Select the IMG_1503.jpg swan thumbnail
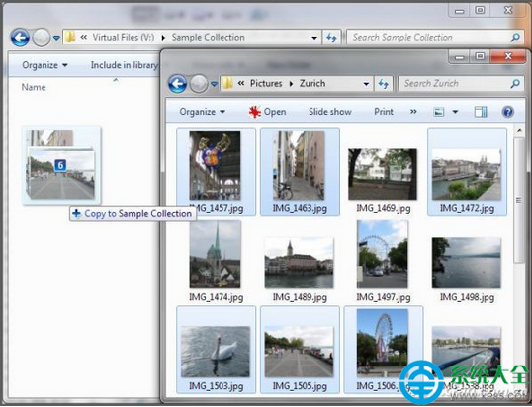Image resolution: width=532 pixels, height=407 pixels. [x=216, y=352]
